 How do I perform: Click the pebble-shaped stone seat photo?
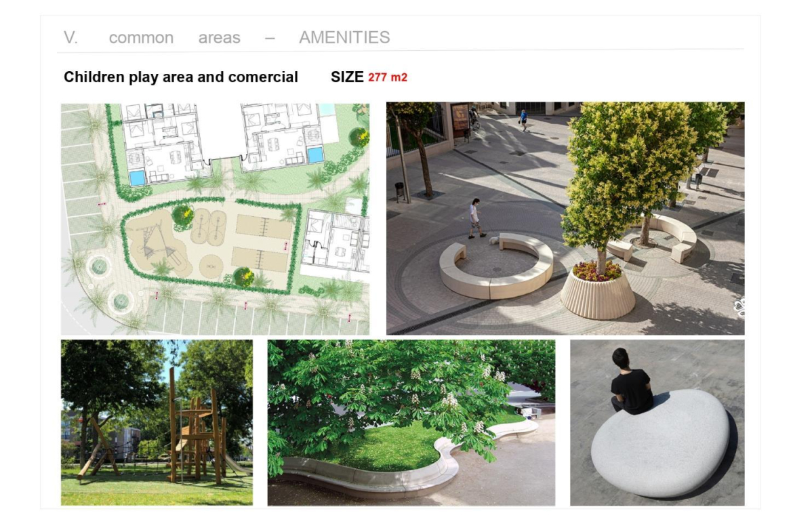point(657,422)
